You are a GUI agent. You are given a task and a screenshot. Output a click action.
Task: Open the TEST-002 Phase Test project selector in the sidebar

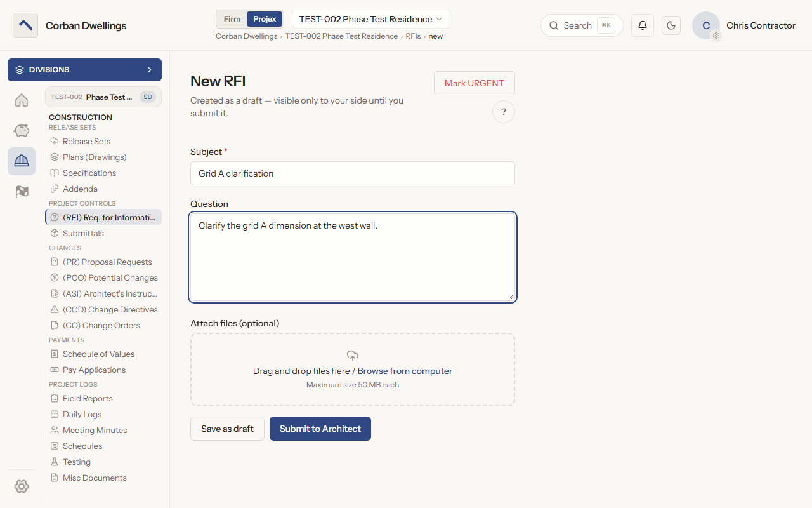pos(103,97)
